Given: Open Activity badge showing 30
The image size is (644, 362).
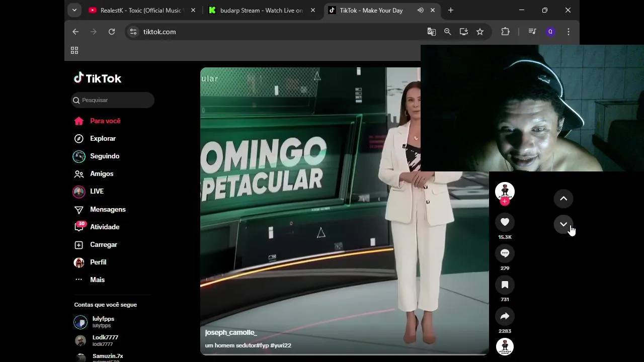Looking at the screenshot, I should (x=82, y=224).
